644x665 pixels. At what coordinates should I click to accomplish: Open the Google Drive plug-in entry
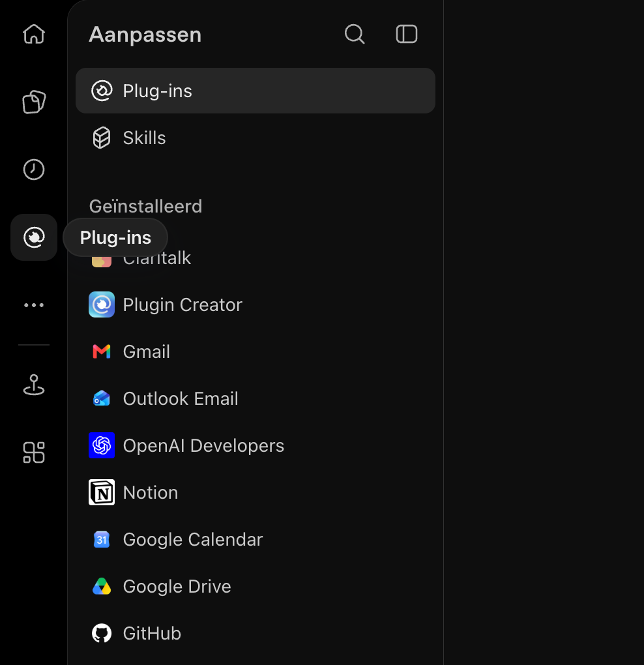coord(256,587)
